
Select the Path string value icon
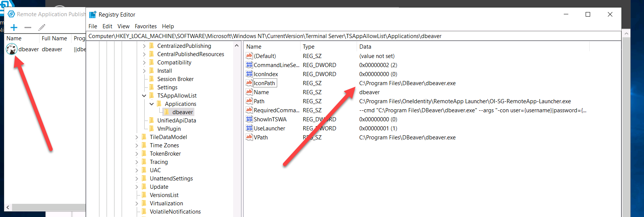[x=249, y=101]
